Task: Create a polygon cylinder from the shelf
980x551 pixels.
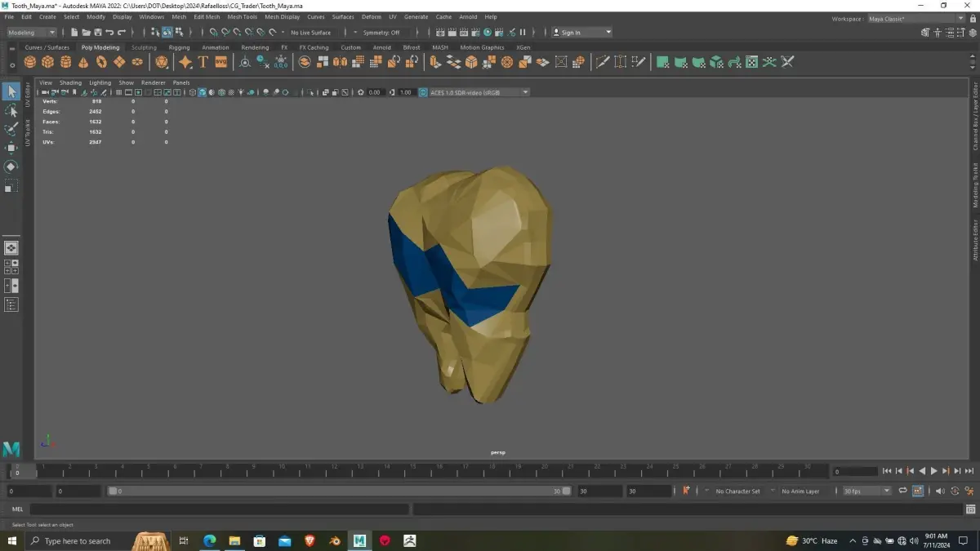Action: (x=66, y=62)
